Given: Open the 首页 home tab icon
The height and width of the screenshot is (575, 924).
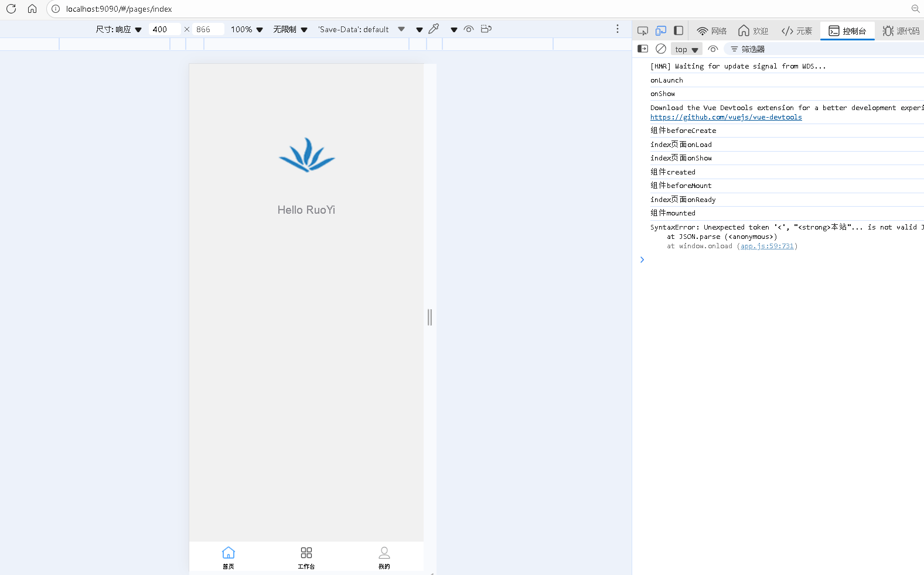Looking at the screenshot, I should (x=229, y=553).
